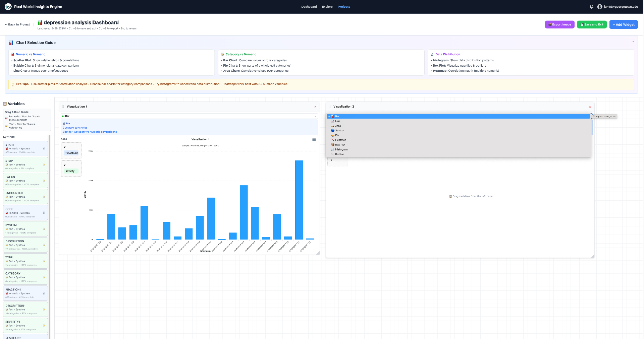This screenshot has width=644, height=339.
Task: Open the Visualization 1 chart type dropdown
Action: [x=189, y=116]
